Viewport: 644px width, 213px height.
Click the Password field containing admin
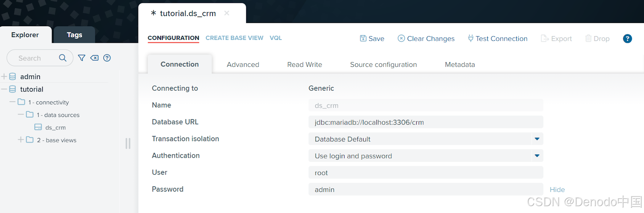pos(426,190)
